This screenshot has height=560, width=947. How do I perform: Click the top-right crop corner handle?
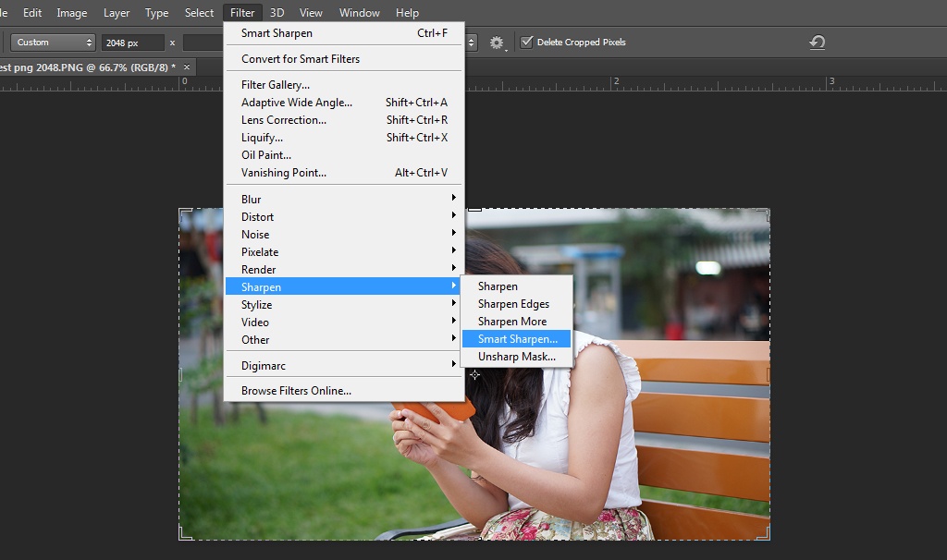(x=767, y=211)
